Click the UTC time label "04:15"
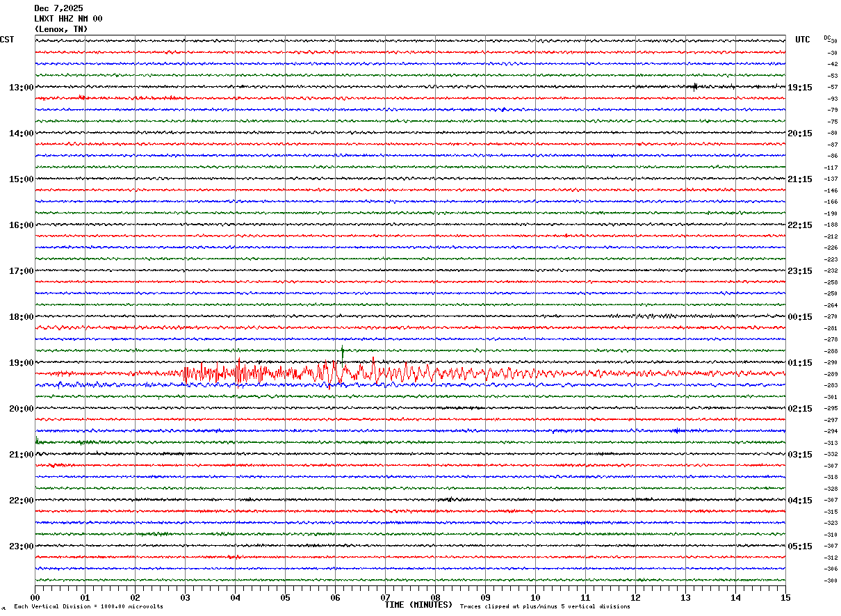 tap(800, 501)
